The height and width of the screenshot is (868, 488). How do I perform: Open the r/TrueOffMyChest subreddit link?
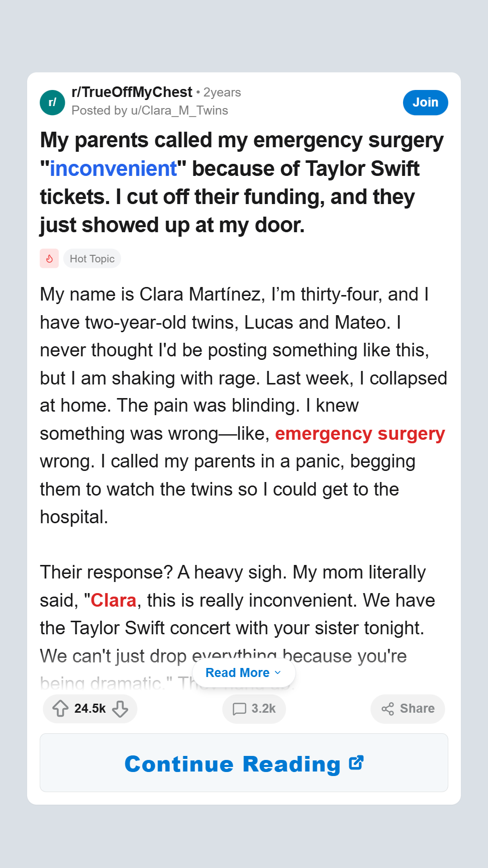[x=132, y=92]
